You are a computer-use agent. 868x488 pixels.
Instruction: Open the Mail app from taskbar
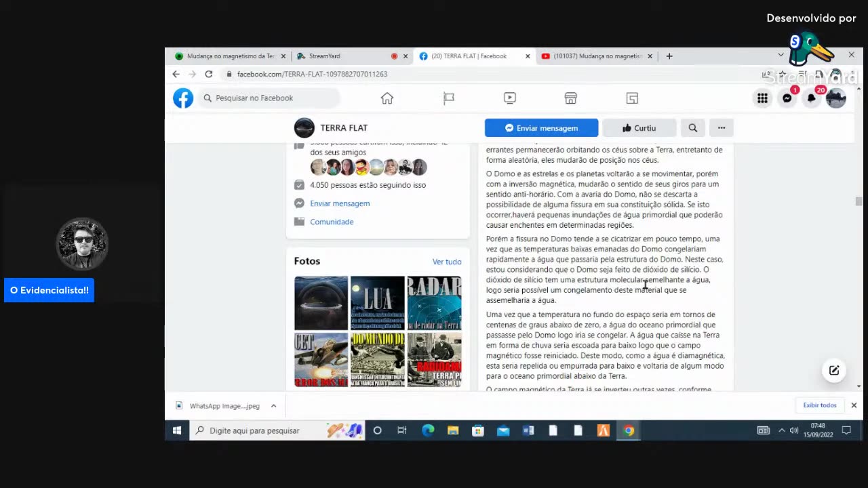[503, 430]
